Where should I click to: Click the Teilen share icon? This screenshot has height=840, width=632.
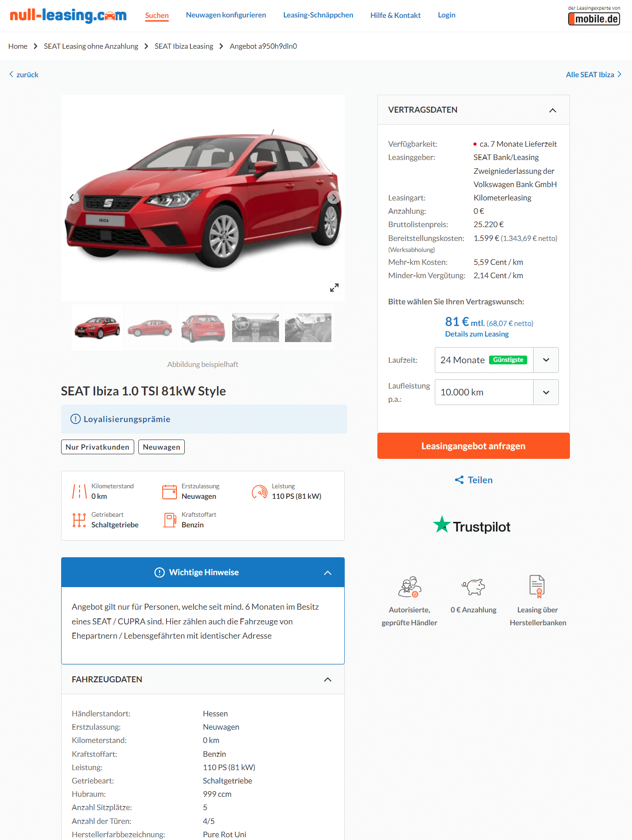coord(459,480)
